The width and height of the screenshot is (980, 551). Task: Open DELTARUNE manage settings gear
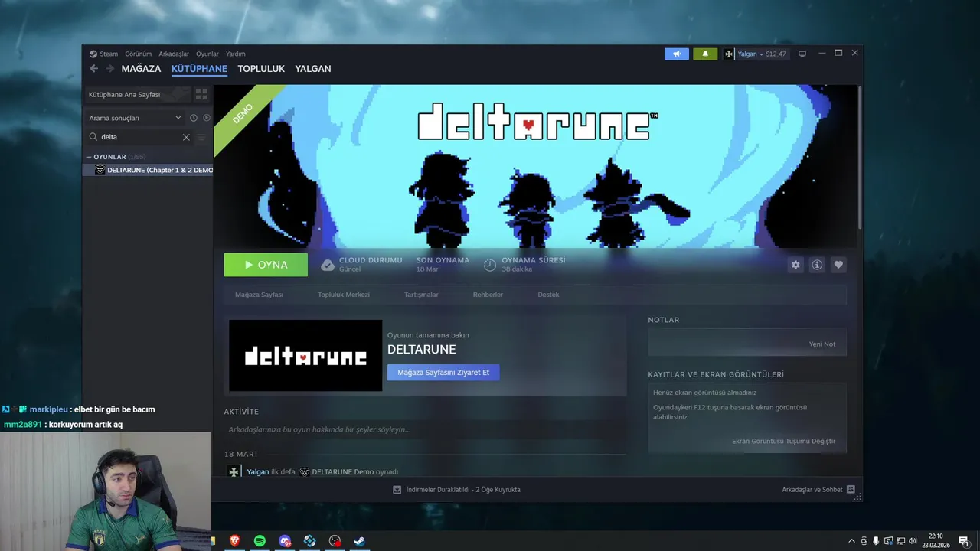pos(795,265)
